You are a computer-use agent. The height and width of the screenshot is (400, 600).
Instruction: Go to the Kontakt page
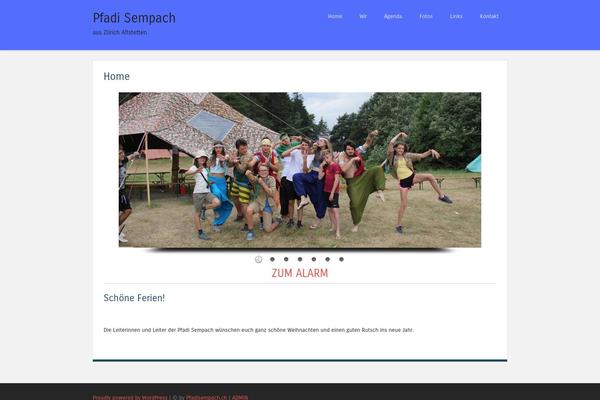tap(489, 16)
